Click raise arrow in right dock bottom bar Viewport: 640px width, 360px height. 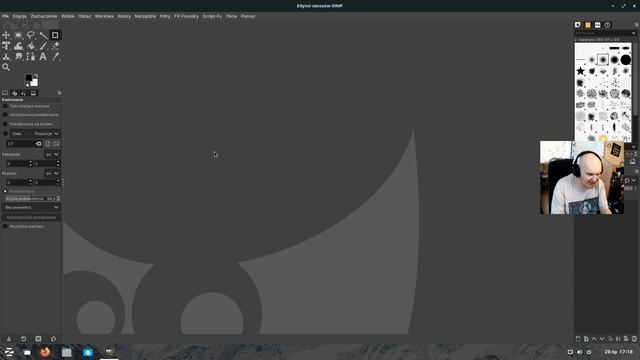(594, 339)
